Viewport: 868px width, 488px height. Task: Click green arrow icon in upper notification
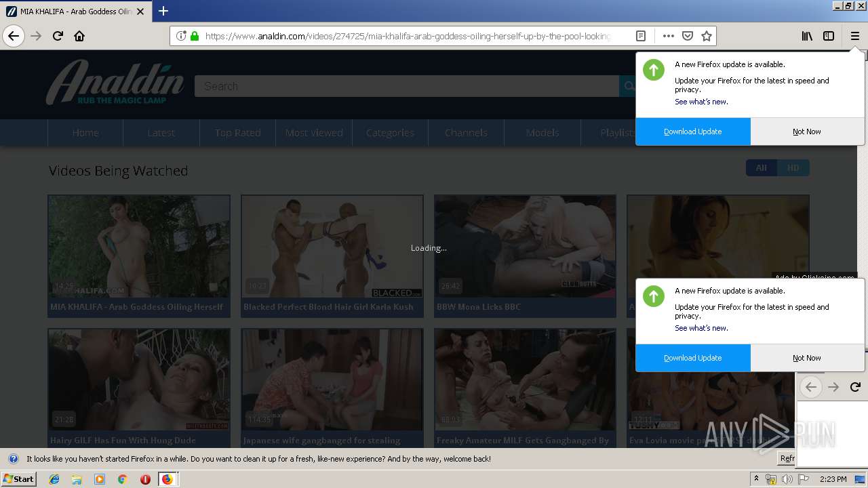coord(654,70)
